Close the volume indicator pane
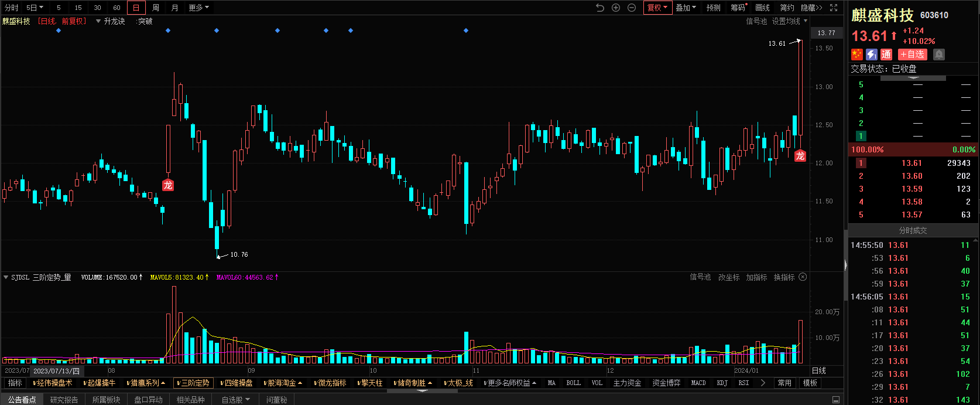980x405 pixels. pos(803,277)
